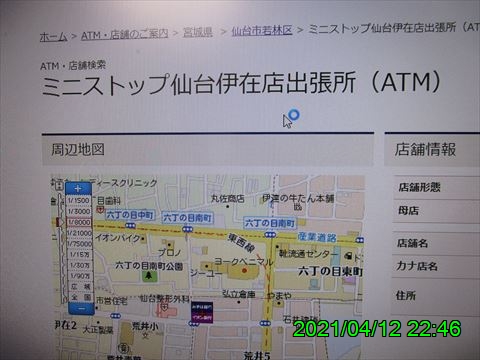Viewport: 480px width, 360px height.
Task: Go to 仙台市若林区 breadcrumb link
Action: 262,31
